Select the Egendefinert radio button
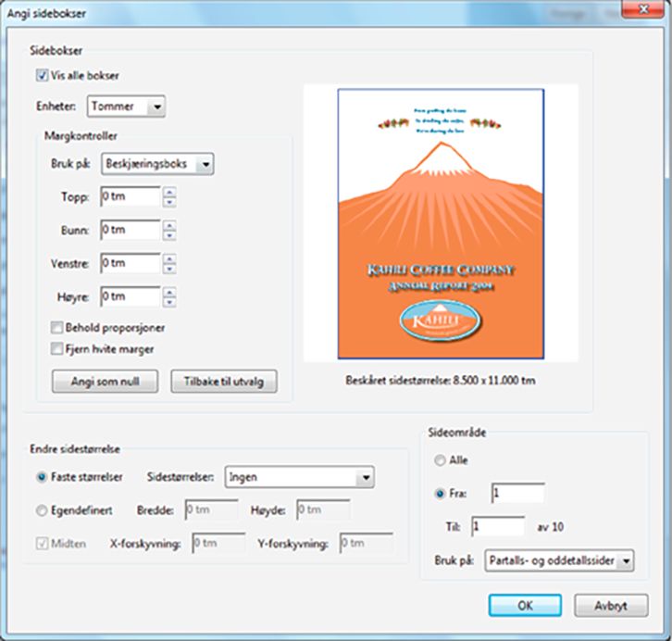 [42, 510]
